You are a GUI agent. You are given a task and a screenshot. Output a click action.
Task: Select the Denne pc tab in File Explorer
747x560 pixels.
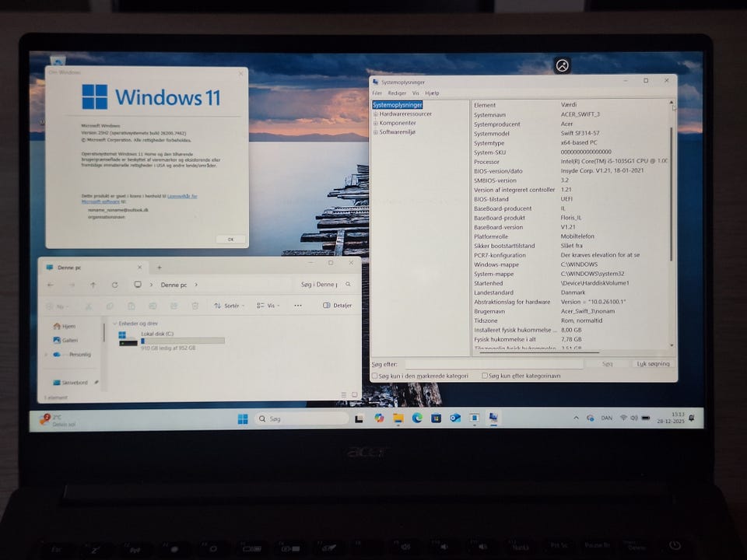[x=94, y=268]
